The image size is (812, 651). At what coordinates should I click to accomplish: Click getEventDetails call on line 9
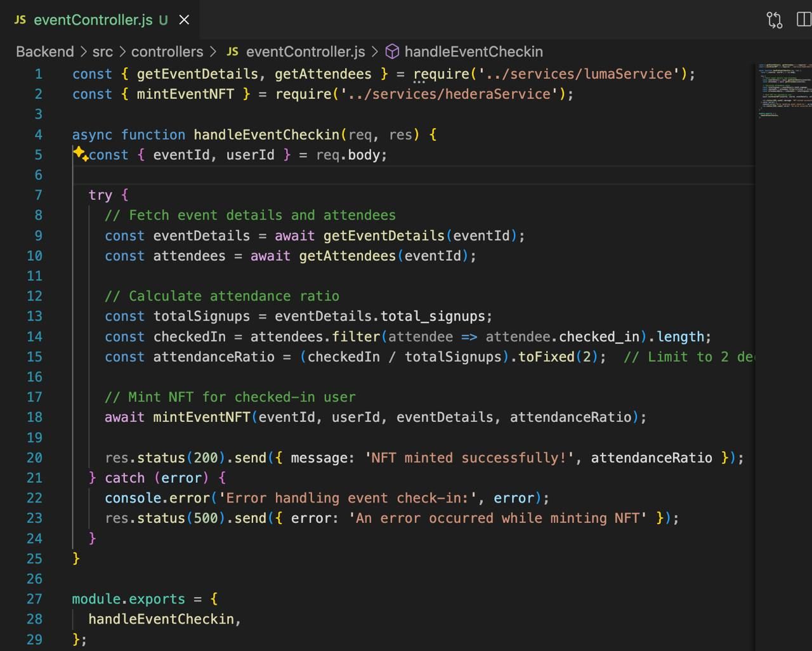384,235
